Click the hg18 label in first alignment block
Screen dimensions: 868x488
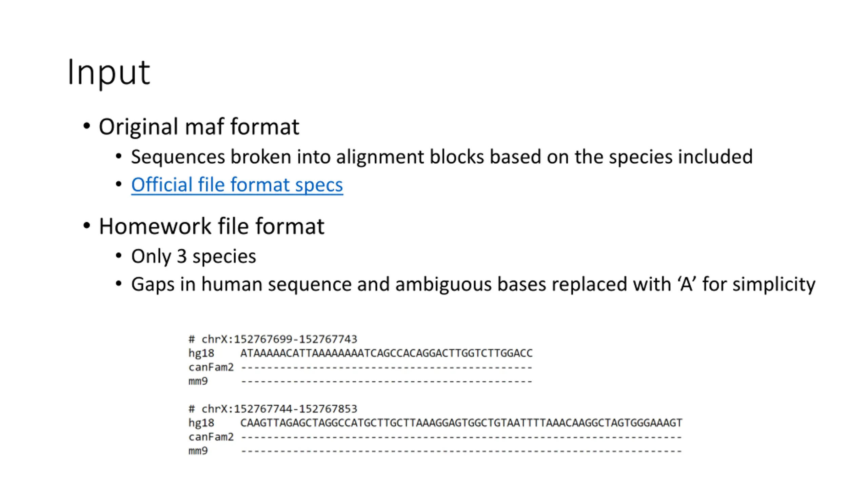tap(201, 353)
